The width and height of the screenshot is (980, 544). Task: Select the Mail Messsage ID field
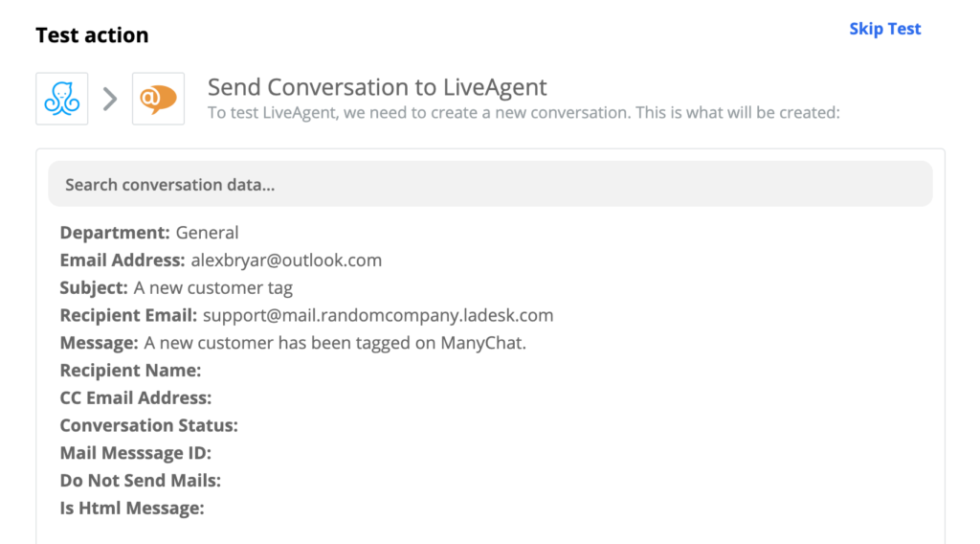(x=135, y=453)
